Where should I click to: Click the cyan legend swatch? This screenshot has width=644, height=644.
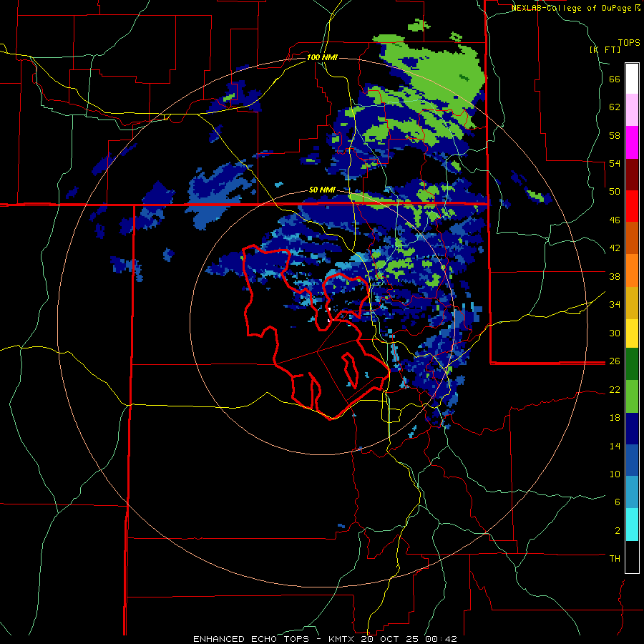click(x=632, y=525)
